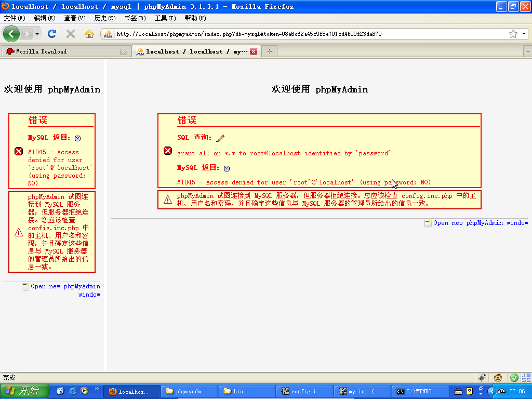The width and height of the screenshot is (532, 399).
Task: Click the red error icon in left panel
Action: click(19, 151)
